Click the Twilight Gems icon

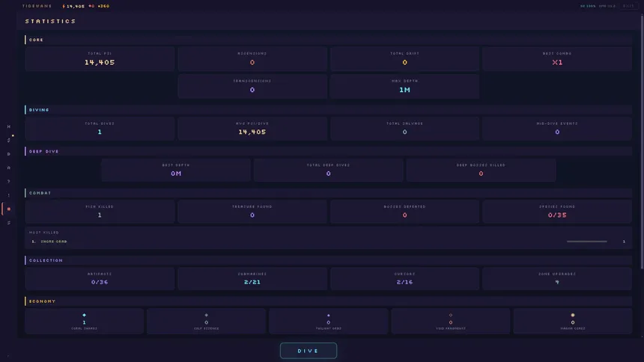[x=328, y=315]
